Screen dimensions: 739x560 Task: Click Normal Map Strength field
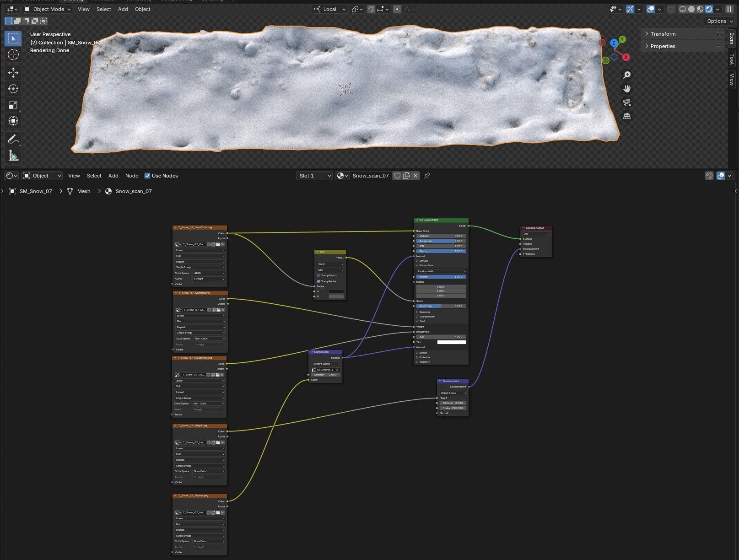pyautogui.click(x=325, y=375)
